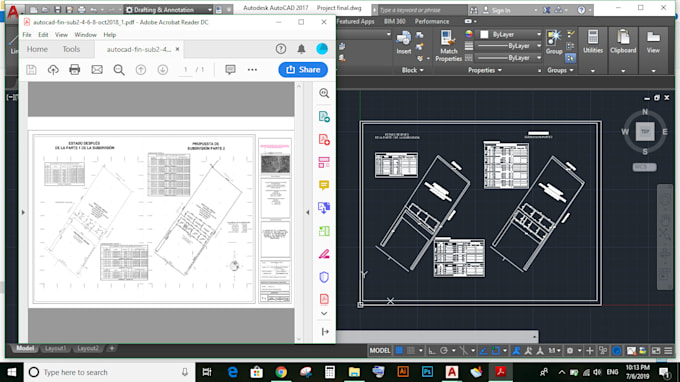
Task: Open Chrome from the taskbar
Action: (x=281, y=372)
